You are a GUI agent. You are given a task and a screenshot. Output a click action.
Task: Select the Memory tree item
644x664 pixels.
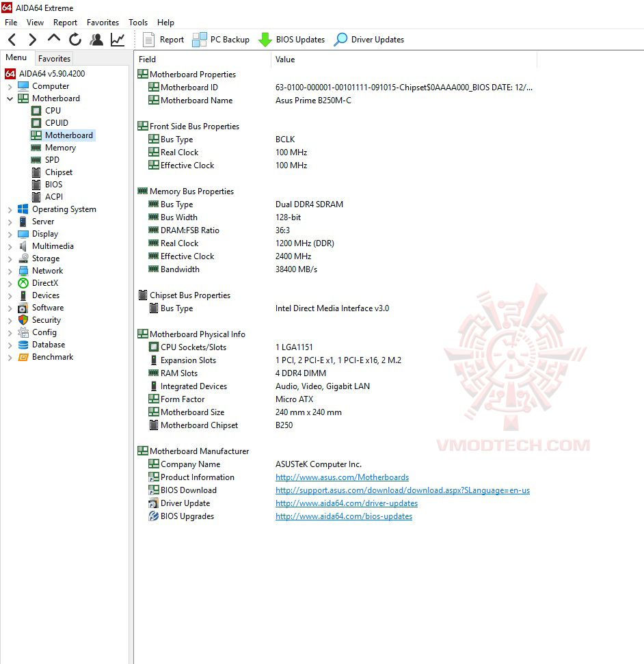[61, 148]
